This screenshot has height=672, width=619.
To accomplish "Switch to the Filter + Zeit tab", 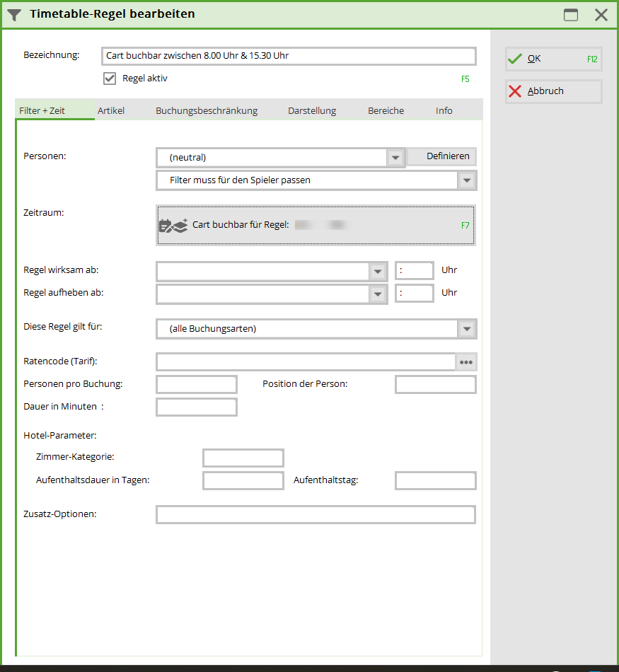I will coord(55,110).
